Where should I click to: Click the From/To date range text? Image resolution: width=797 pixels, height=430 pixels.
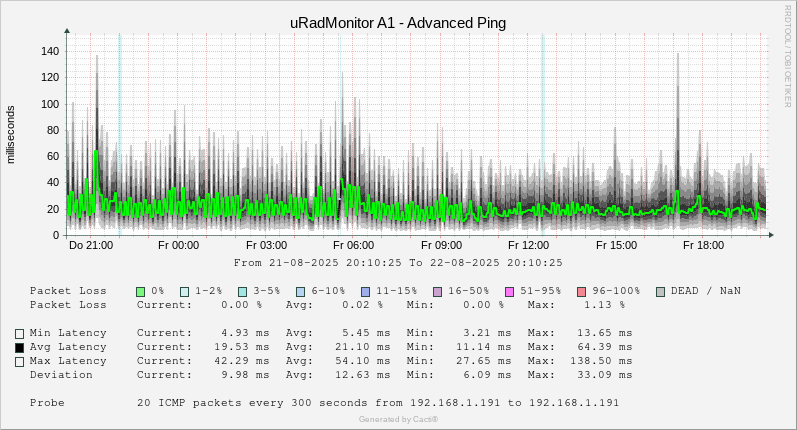click(398, 263)
